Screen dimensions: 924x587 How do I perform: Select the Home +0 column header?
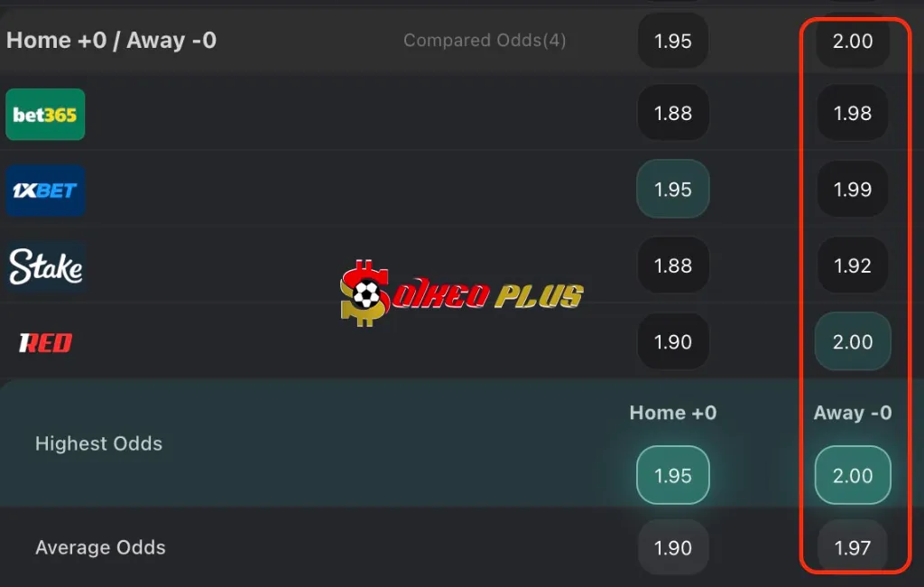[672, 413]
